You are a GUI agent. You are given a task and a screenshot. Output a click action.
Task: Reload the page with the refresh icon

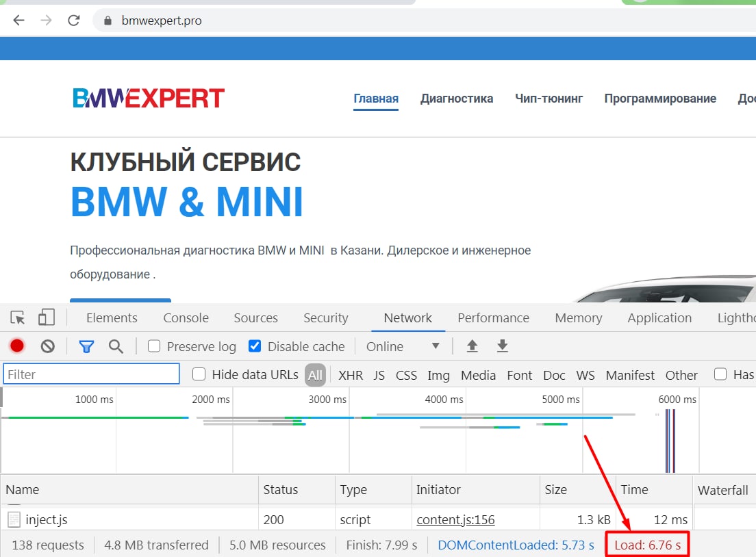74,21
